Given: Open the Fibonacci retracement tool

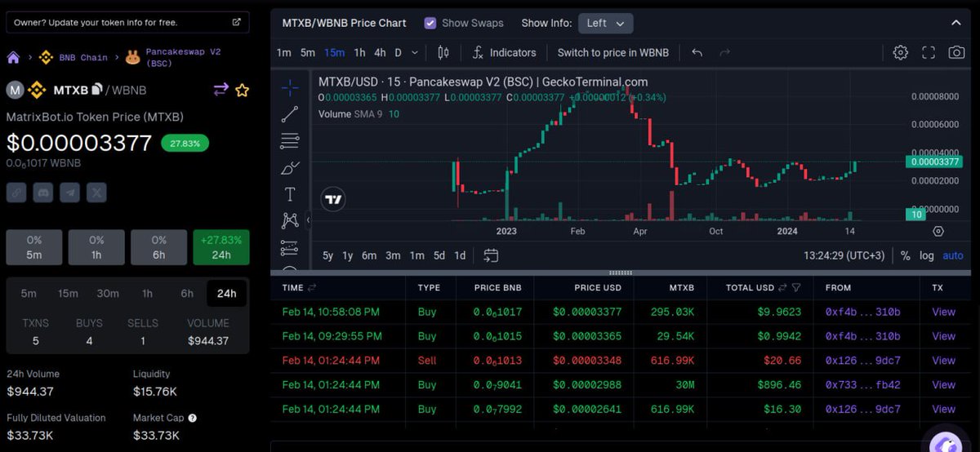Looking at the screenshot, I should 289,141.
